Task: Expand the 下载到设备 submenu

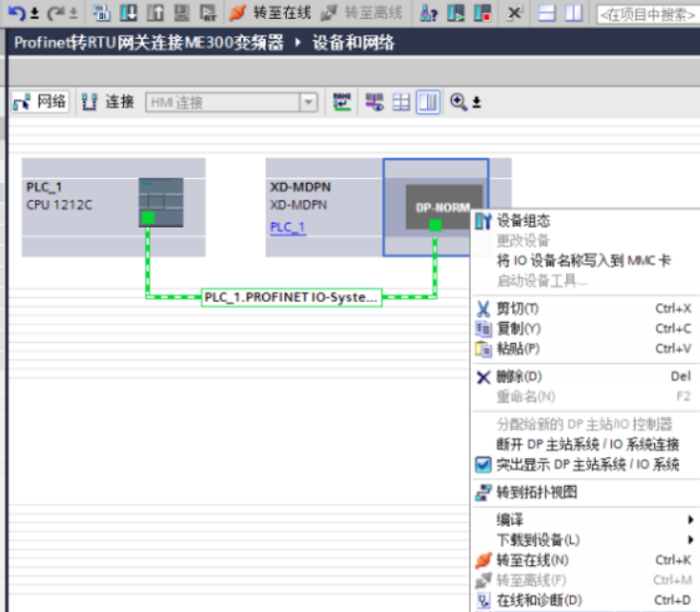Action: pyautogui.click(x=591, y=539)
